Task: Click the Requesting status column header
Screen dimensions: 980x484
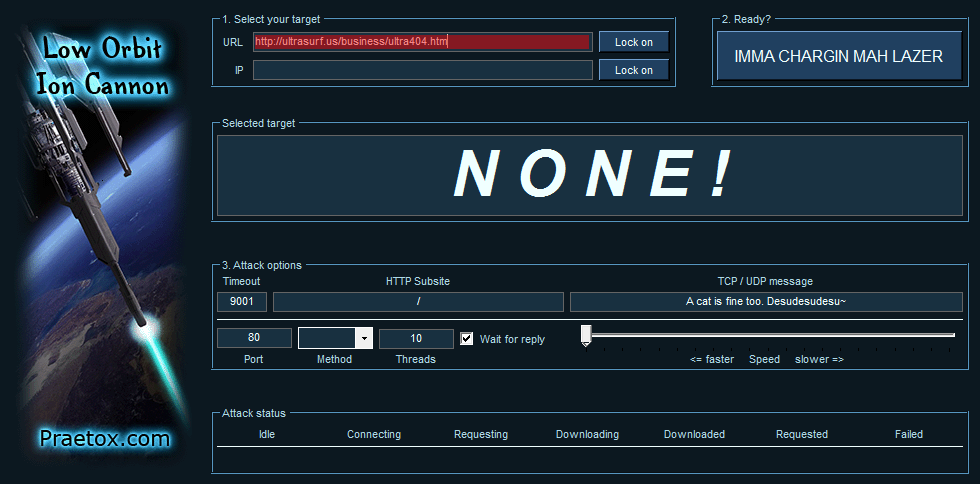Action: tap(481, 434)
